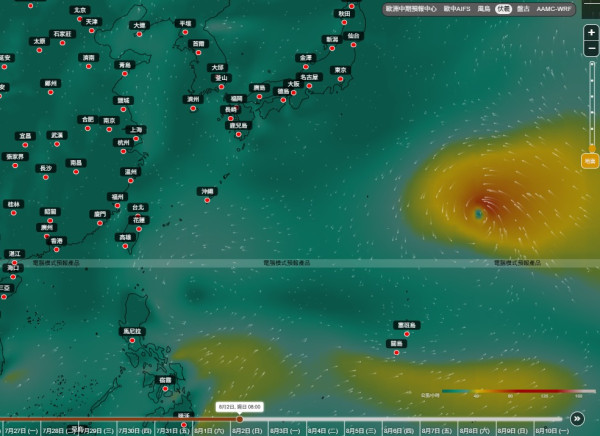This screenshot has height=436, width=600.
Task: Jump to 8月7日 (五) on timeline
Action: [x=437, y=431]
